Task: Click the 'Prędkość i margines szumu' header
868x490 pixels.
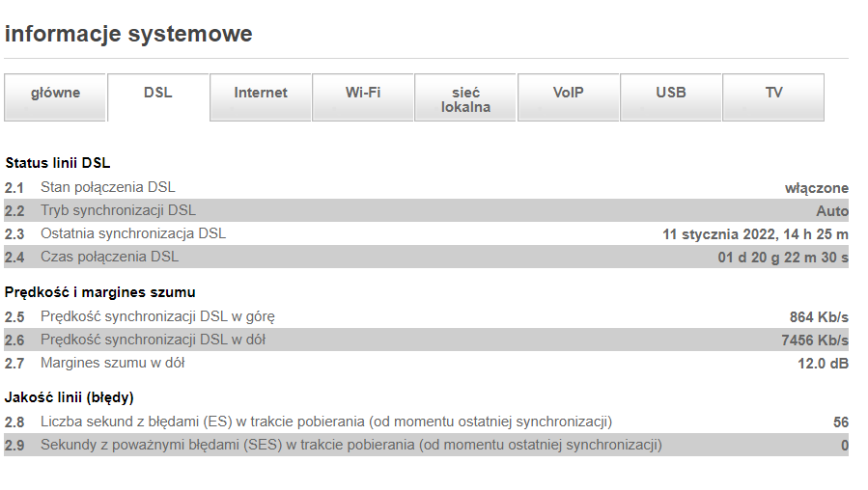Action: point(100,291)
